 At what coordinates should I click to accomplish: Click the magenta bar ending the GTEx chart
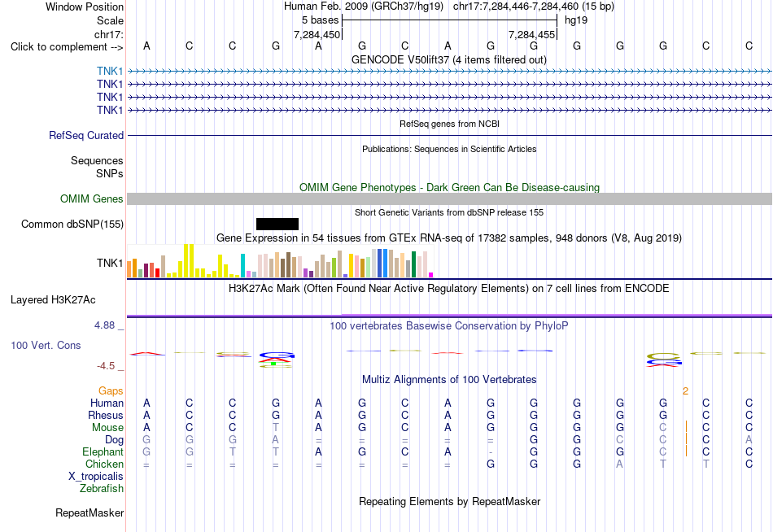[431, 275]
